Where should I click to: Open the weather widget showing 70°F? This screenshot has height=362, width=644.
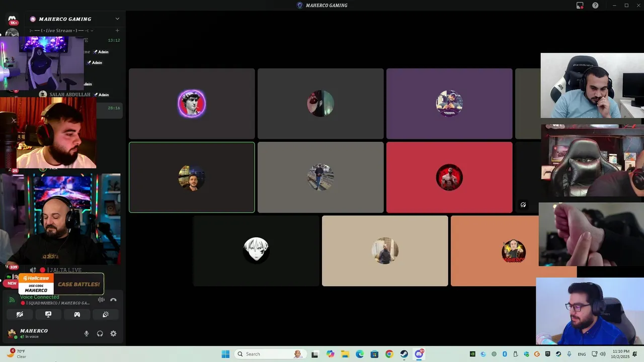16,353
